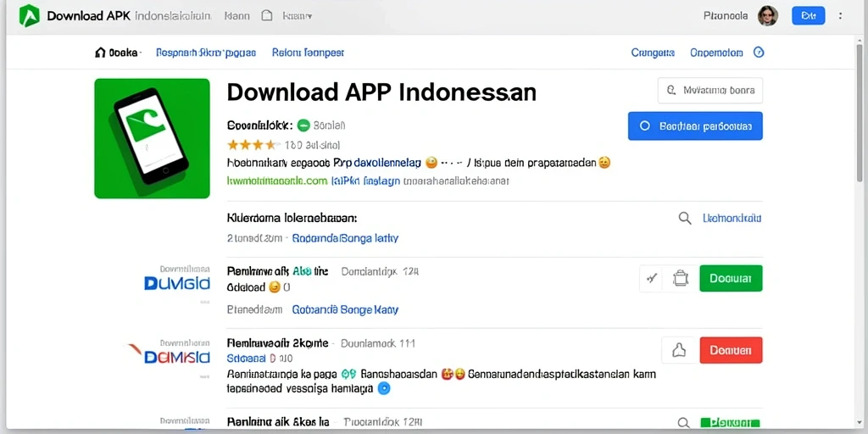
Task: Click the blue DUMGld logo
Action: 176,283
